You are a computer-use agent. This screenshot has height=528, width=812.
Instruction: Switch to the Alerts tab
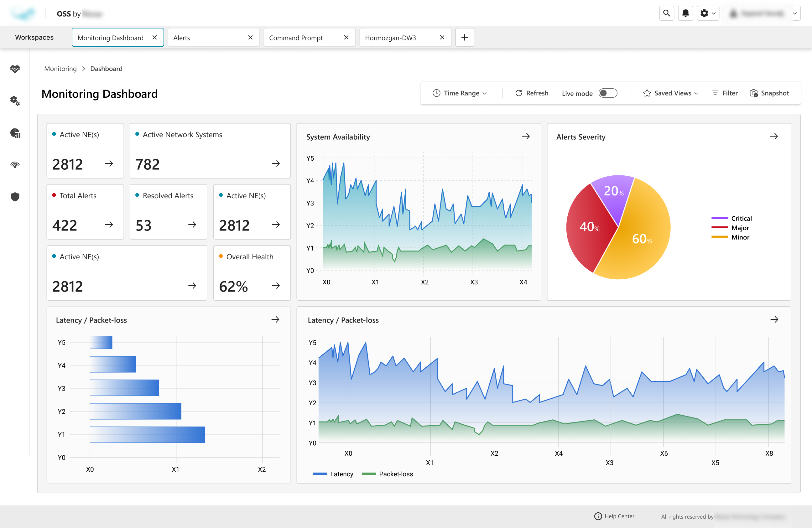click(208, 38)
